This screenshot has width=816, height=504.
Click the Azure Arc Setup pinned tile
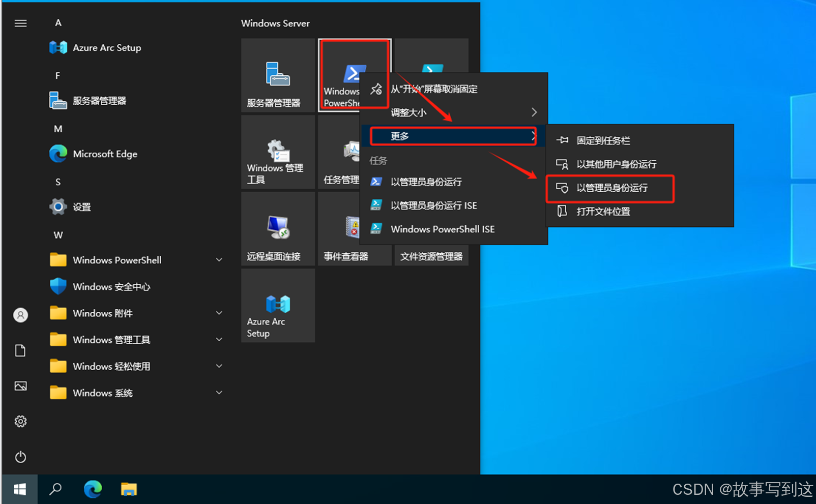click(x=278, y=305)
